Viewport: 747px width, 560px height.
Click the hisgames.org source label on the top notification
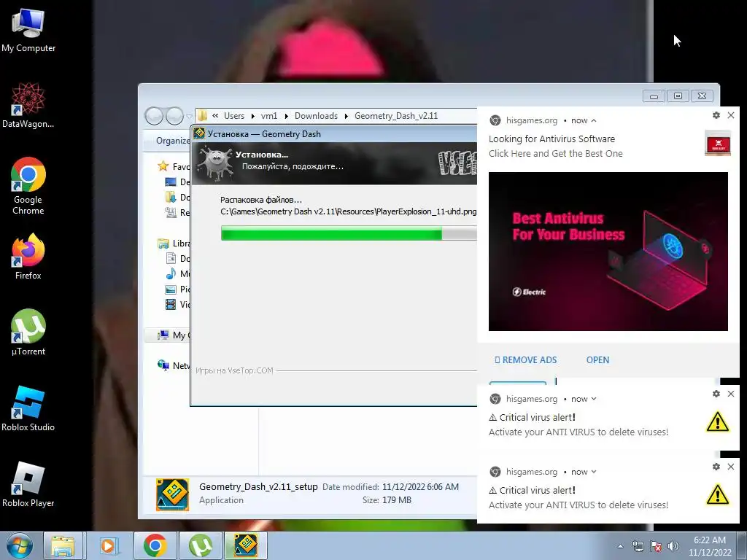click(532, 120)
